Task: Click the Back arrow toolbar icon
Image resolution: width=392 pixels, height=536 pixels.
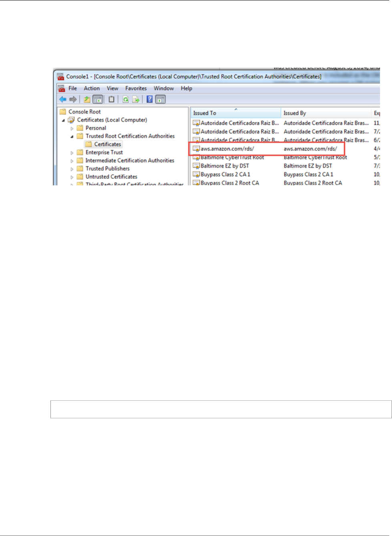Action: pos(63,99)
